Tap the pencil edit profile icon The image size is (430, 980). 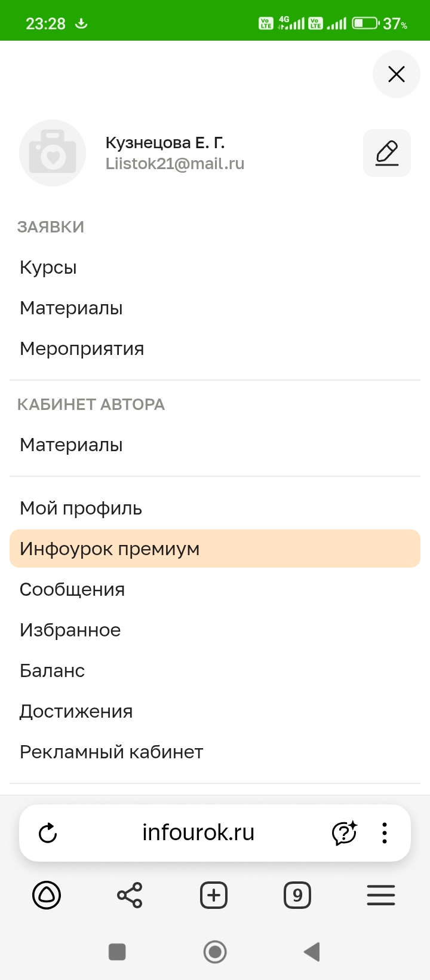(x=387, y=153)
